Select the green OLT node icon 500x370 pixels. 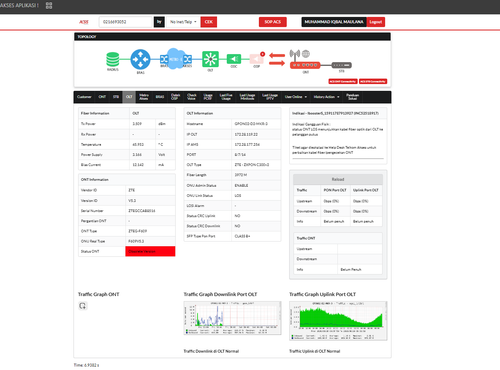click(x=210, y=59)
